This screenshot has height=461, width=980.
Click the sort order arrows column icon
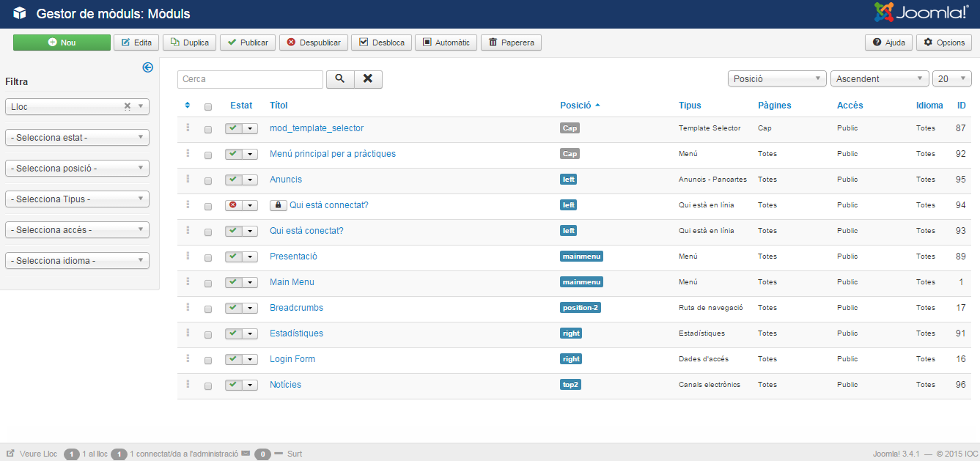(188, 106)
